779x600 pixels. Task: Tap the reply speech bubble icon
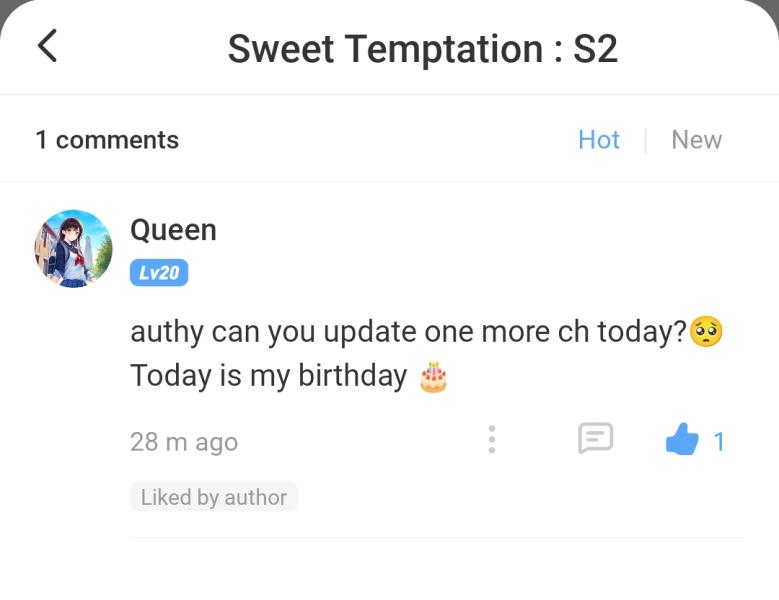click(595, 438)
